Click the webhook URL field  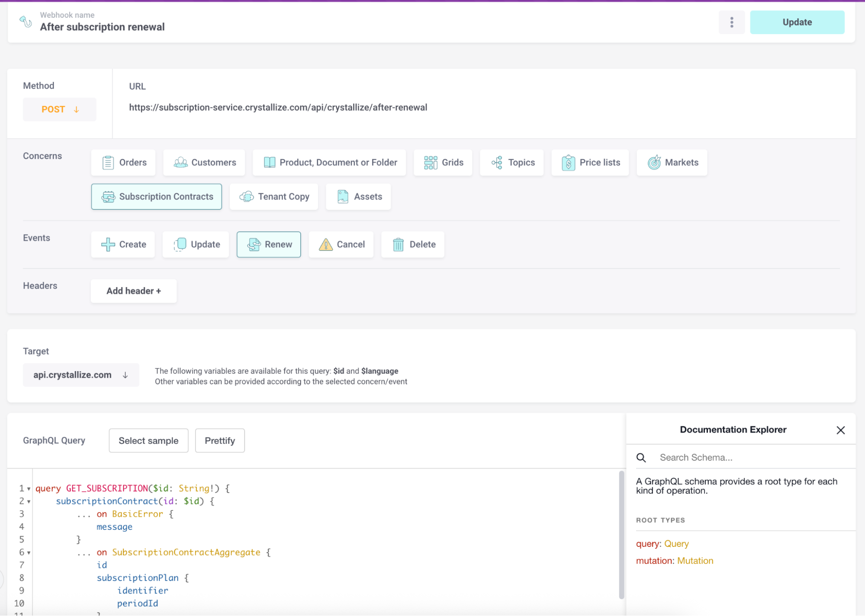(x=278, y=107)
